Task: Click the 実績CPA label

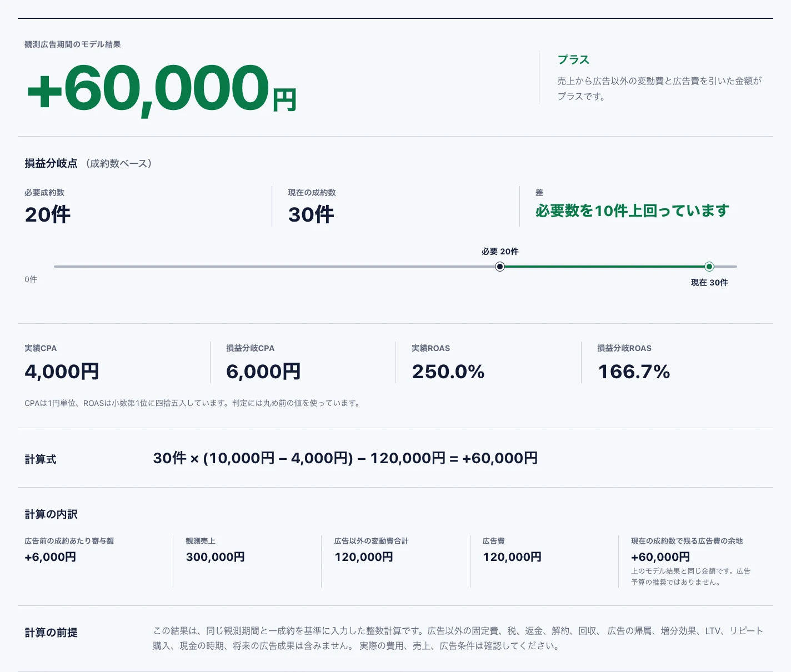Action: (x=41, y=348)
